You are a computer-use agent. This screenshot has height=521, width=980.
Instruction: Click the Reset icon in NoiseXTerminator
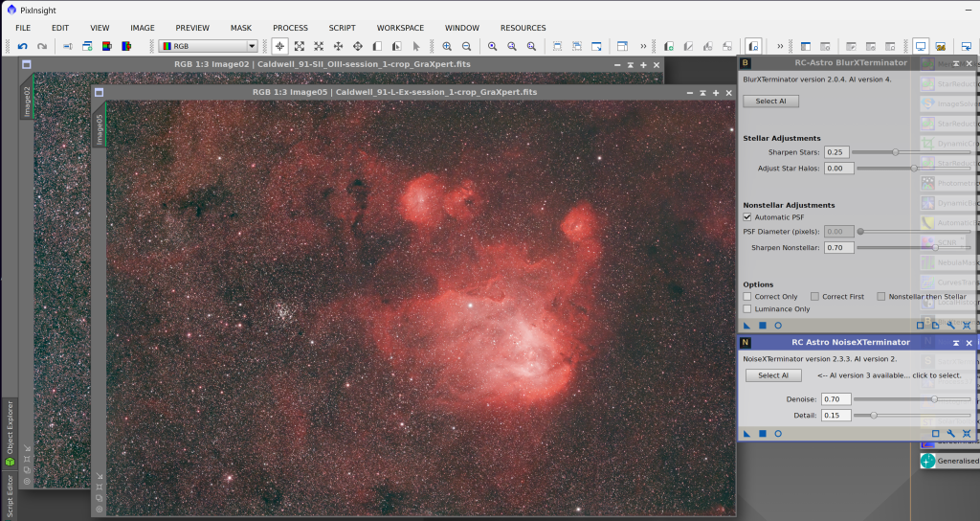[x=967, y=434]
